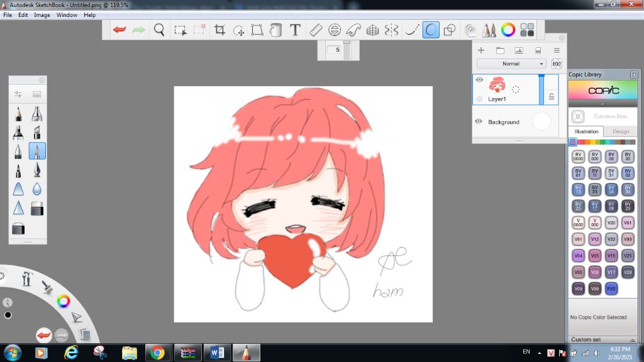Pick the BV0000 Copic color
The height and width of the screenshot is (362, 644).
point(578,156)
